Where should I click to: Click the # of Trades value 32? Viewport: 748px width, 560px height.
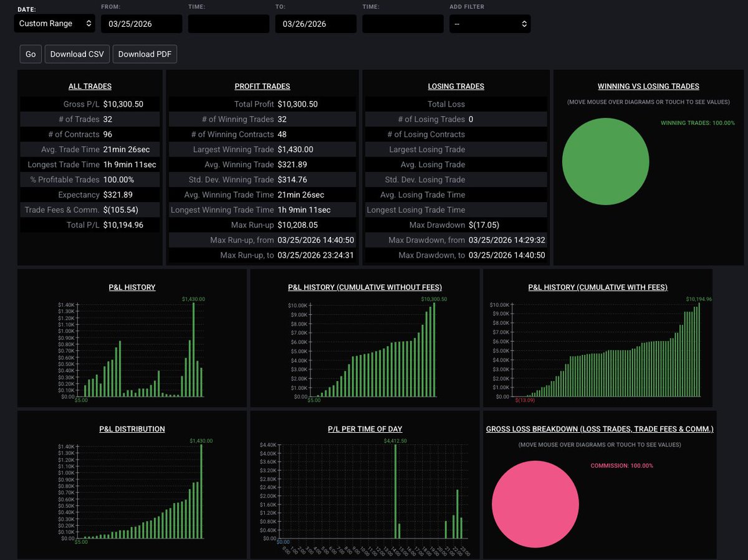point(108,119)
